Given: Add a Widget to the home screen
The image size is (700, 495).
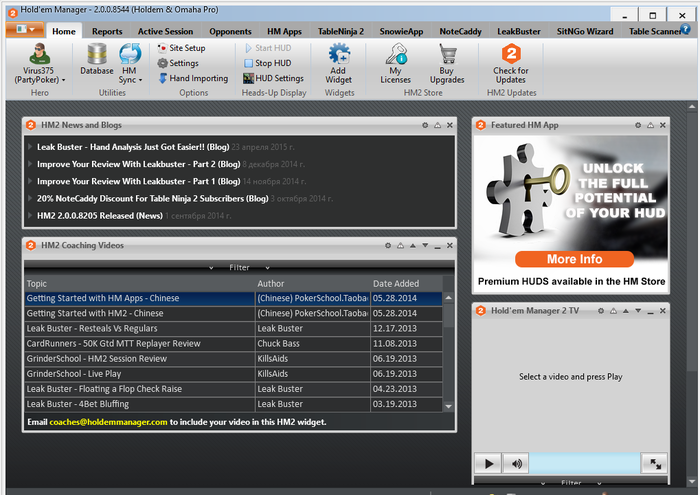Looking at the screenshot, I should coord(338,63).
